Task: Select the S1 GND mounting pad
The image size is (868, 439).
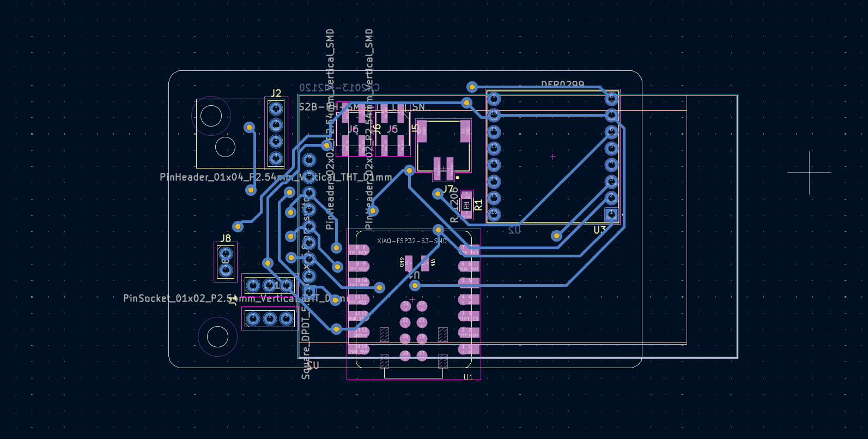Action: click(x=465, y=131)
